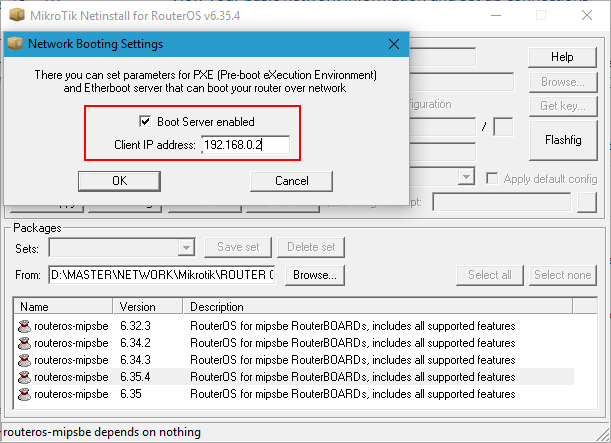611x443 pixels.
Task: Select the routeros-mipsbe row with version 6.32.3
Action: 295,326
